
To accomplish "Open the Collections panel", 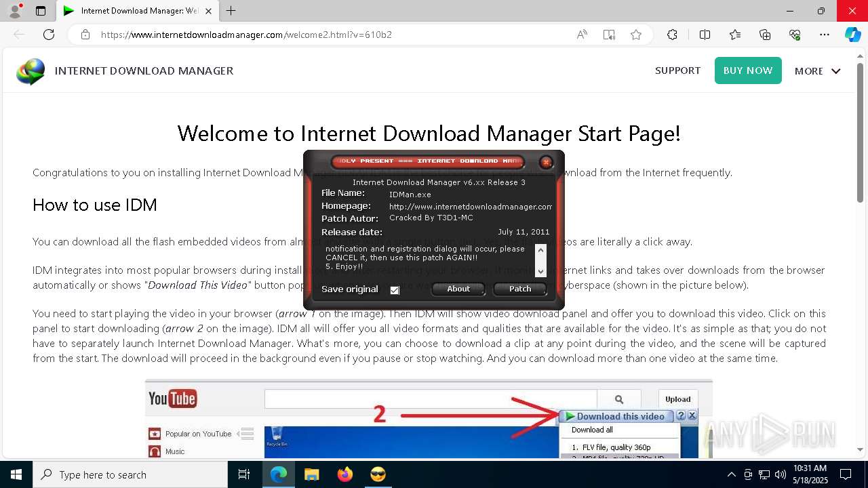I will (765, 35).
